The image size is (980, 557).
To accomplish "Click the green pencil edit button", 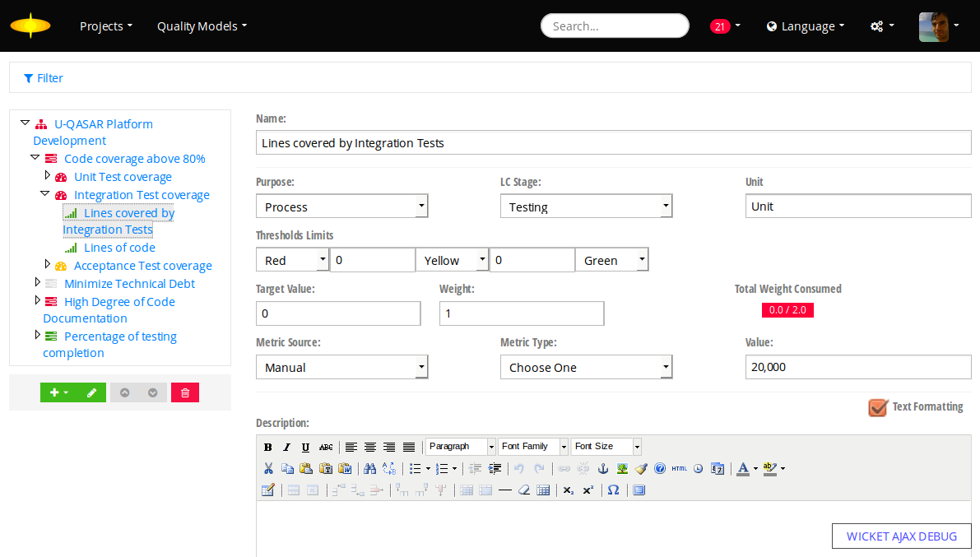I will 91,392.
